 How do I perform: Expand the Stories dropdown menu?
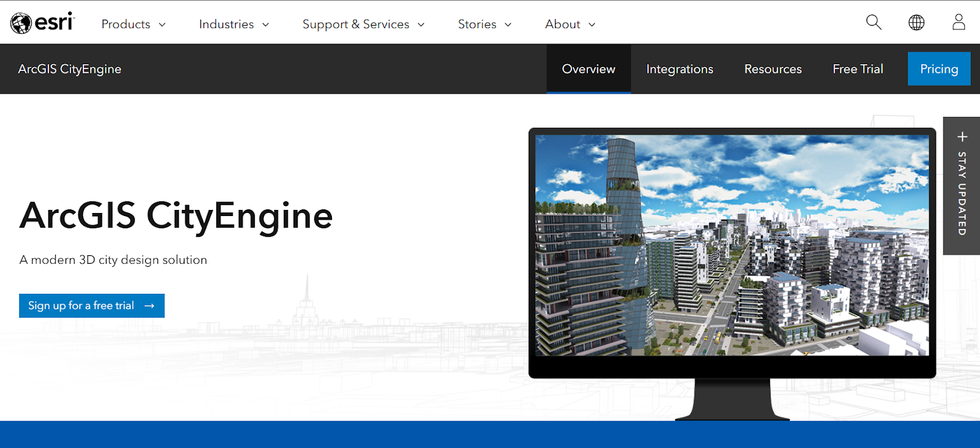(484, 24)
